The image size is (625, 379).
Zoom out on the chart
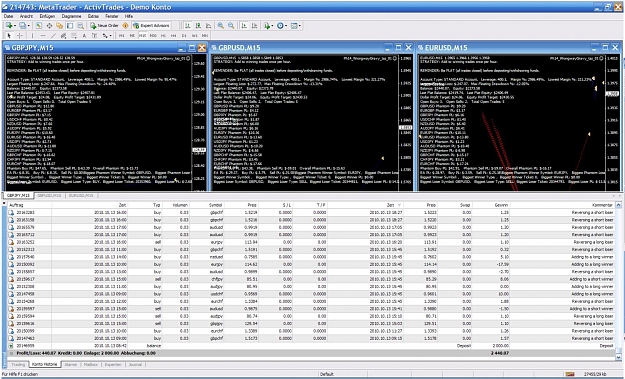[231, 26]
